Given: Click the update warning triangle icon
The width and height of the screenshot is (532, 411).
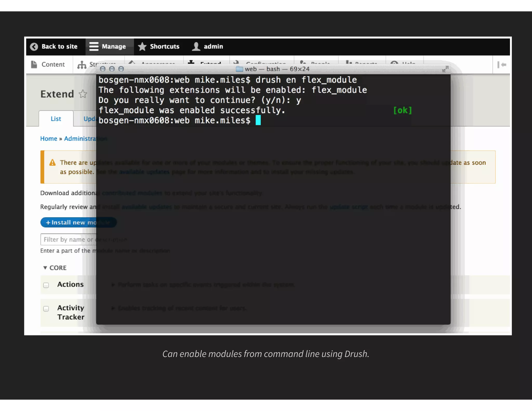Looking at the screenshot, I should [52, 163].
